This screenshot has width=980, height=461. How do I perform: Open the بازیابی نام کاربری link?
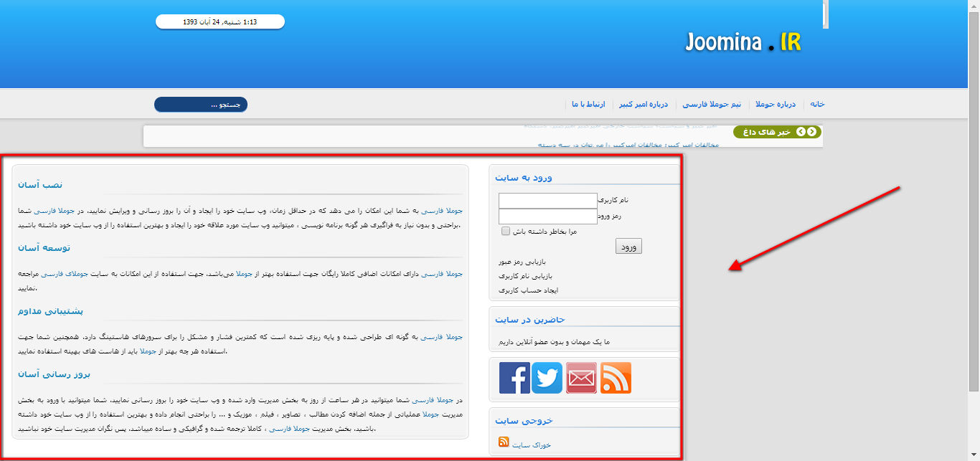526,276
